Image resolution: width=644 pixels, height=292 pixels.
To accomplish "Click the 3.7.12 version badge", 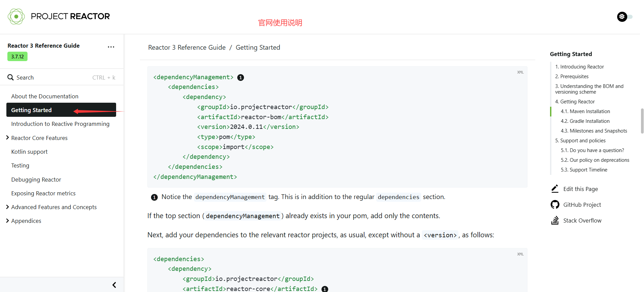I will coord(17,56).
